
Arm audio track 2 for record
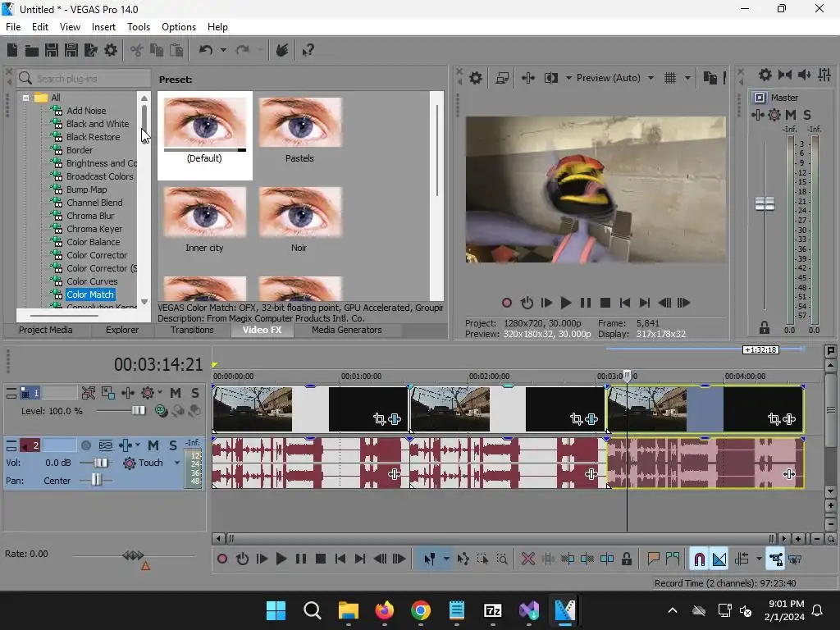[x=85, y=445]
